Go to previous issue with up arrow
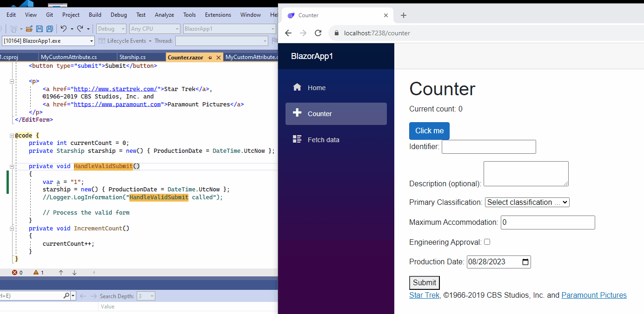Screen dimensions: 644x314 click(61, 273)
